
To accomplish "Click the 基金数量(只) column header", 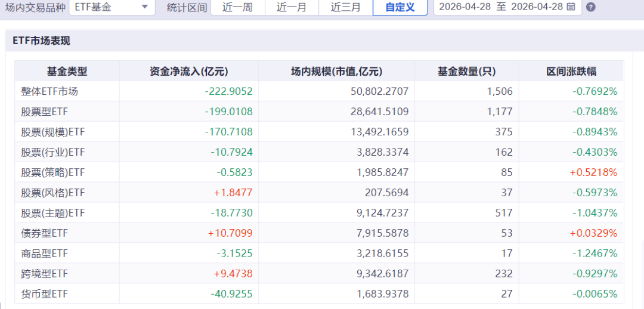I will tap(466, 71).
